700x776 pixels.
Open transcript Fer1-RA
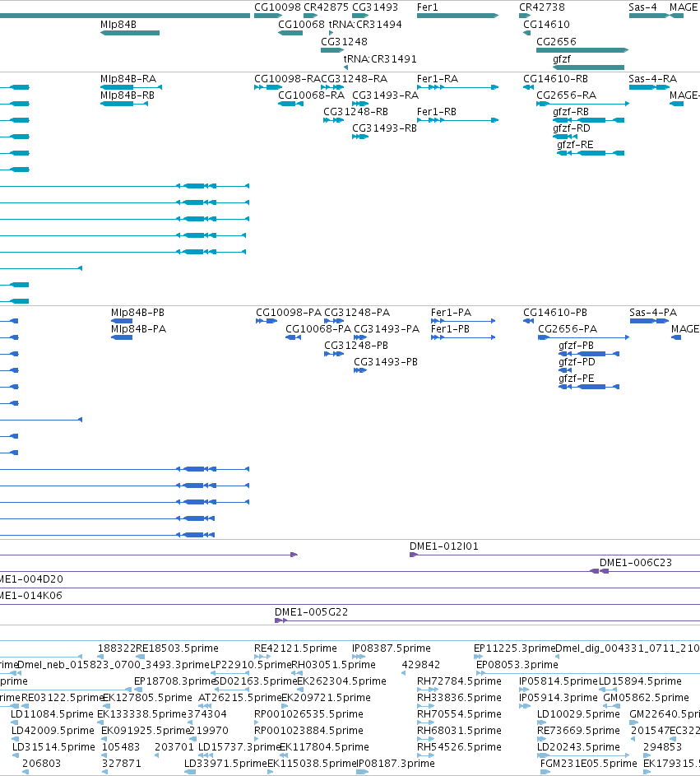(x=457, y=87)
